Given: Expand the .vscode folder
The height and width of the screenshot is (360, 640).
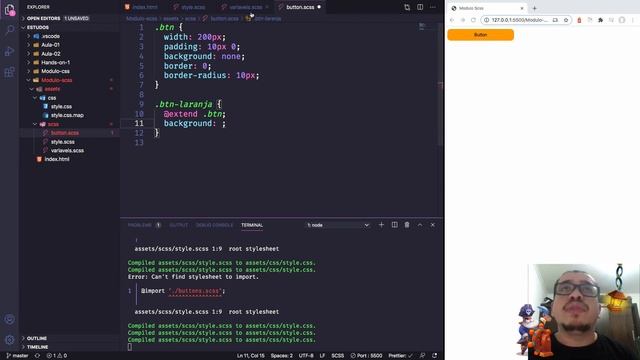Looking at the screenshot, I should click(50, 36).
